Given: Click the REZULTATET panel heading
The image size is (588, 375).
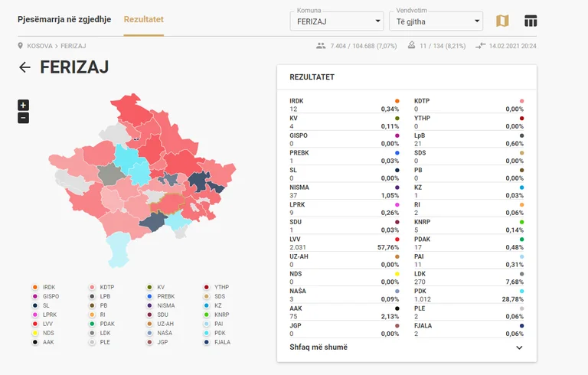Looking at the screenshot, I should pyautogui.click(x=312, y=77).
